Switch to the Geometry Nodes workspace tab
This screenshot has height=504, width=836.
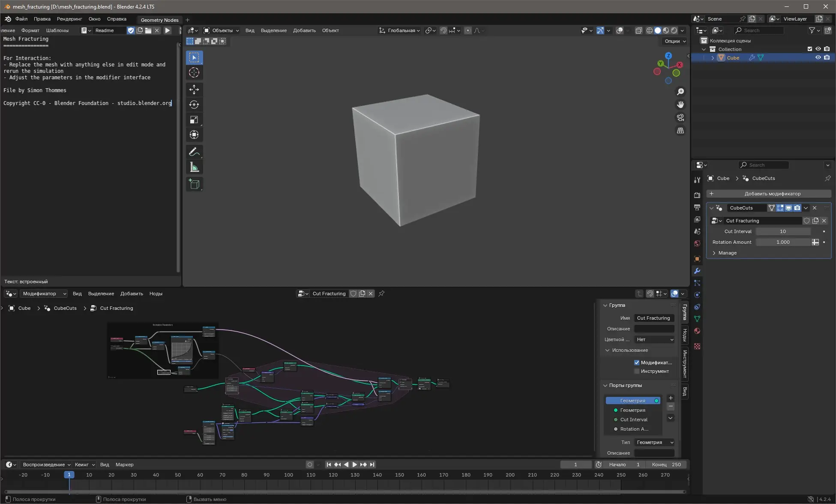[159, 20]
